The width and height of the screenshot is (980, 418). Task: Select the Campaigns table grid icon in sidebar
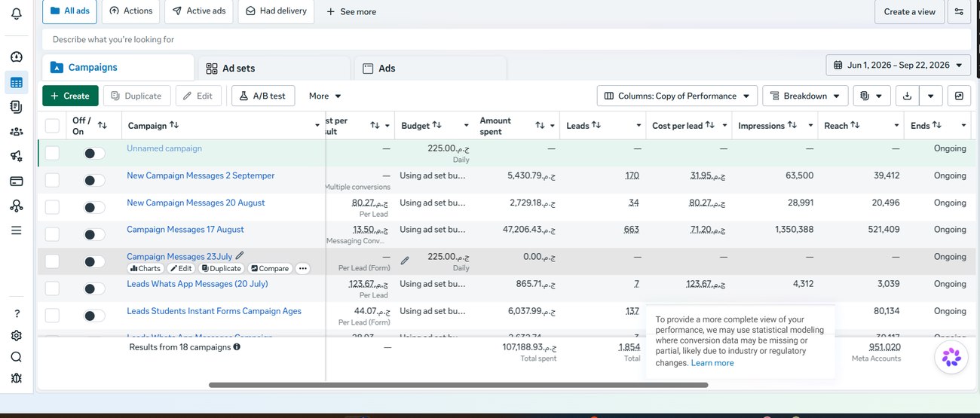16,83
